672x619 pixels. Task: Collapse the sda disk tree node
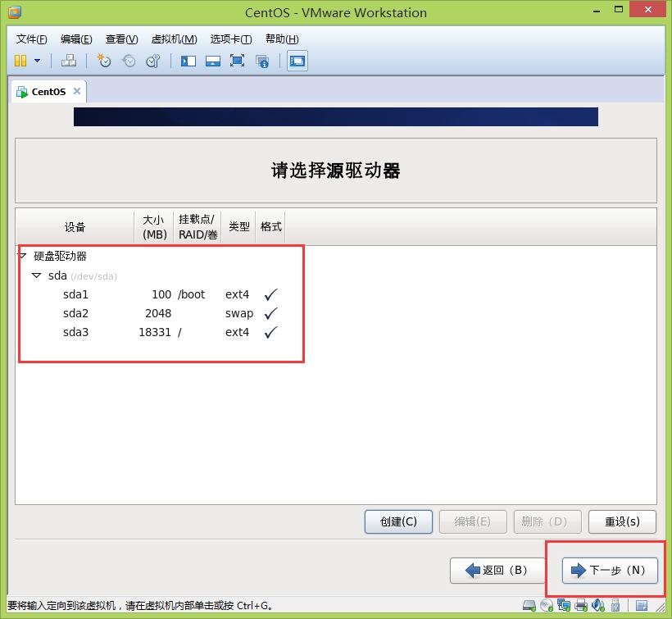(36, 275)
